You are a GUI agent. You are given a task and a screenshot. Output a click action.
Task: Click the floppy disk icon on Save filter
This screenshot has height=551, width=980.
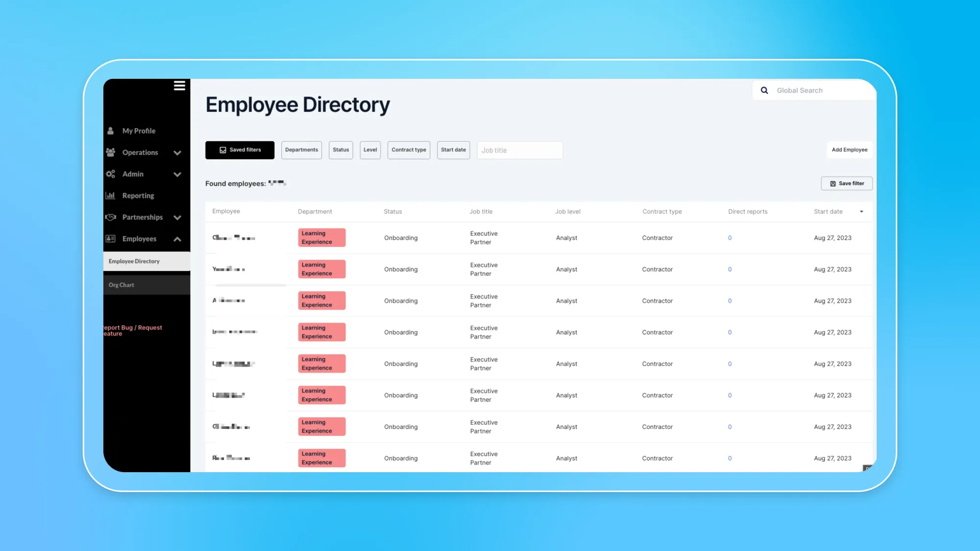pos(833,183)
